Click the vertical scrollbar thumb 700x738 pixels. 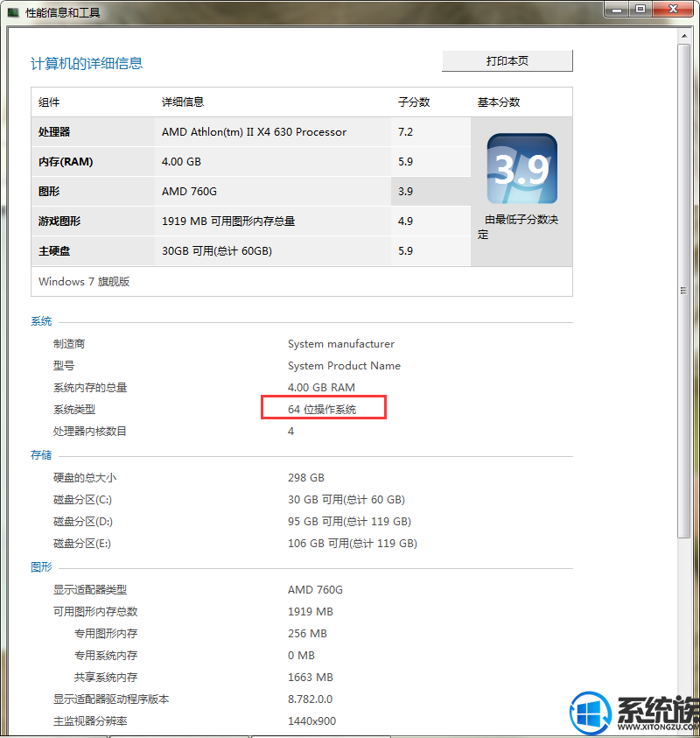(x=684, y=291)
